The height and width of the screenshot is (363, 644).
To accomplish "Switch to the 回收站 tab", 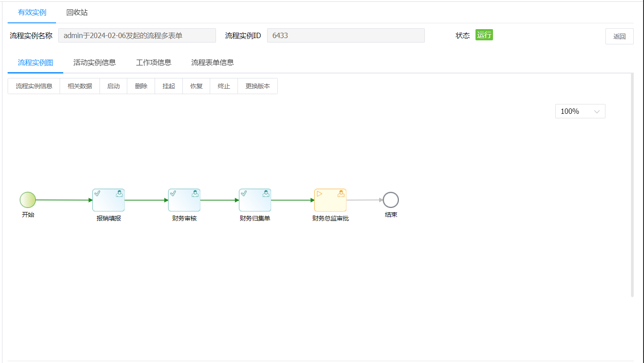I will tap(76, 13).
